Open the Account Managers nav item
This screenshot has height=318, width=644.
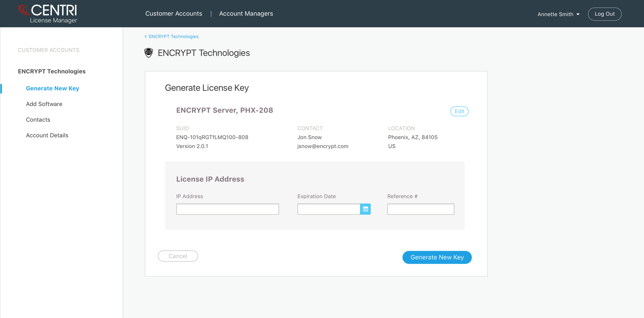246,14
